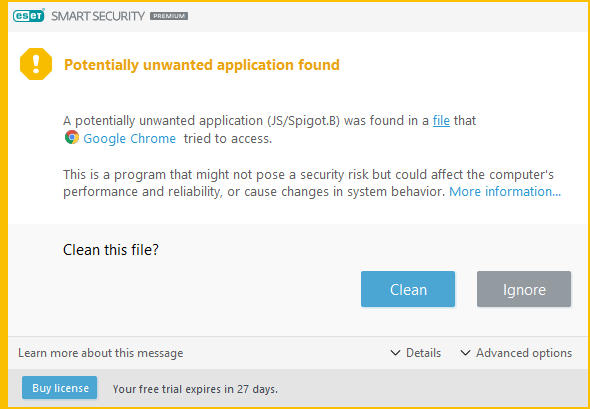Screen dimensions: 590x409
Task: Click the SMART SECURITY product title
Action: click(98, 16)
